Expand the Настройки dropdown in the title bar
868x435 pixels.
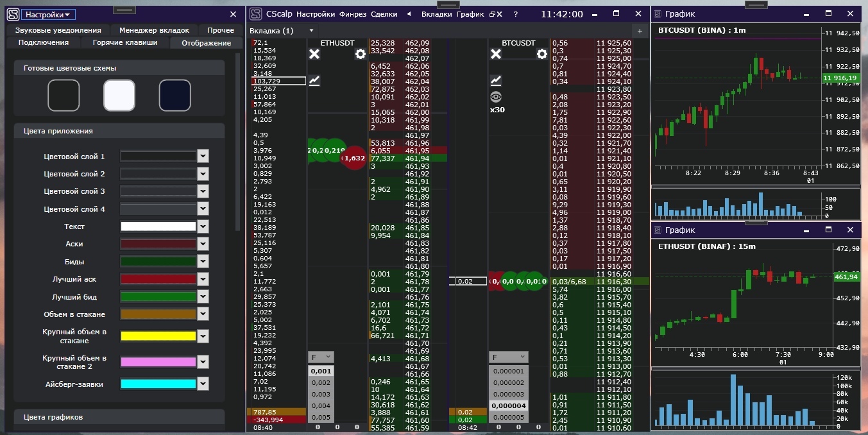48,14
